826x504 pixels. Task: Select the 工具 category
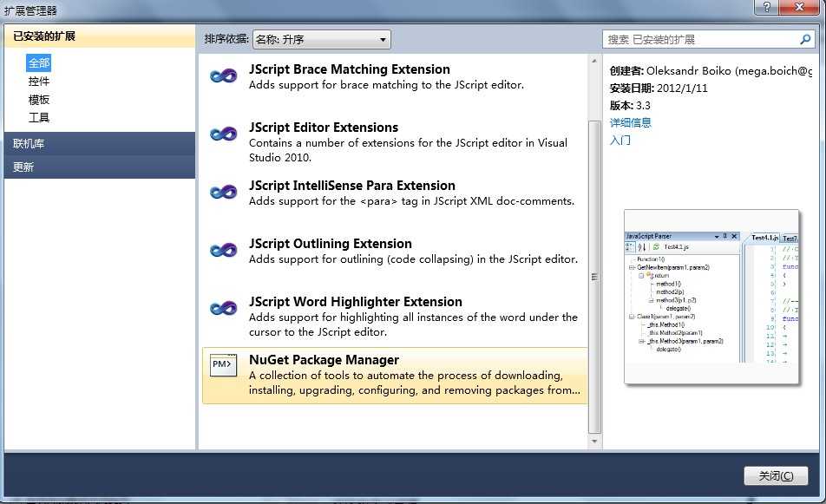(x=39, y=117)
